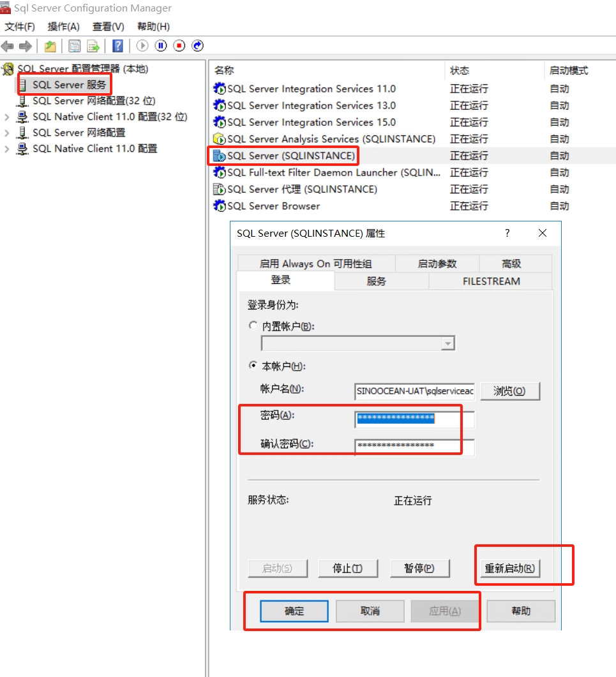Click the Pause service toolbar icon
Viewport: 616px width, 677px height.
(161, 46)
